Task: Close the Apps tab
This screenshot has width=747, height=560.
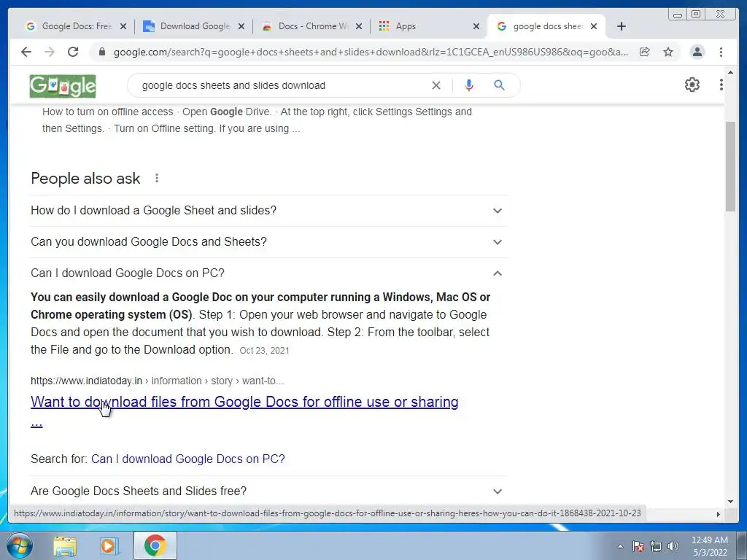Action: (476, 26)
